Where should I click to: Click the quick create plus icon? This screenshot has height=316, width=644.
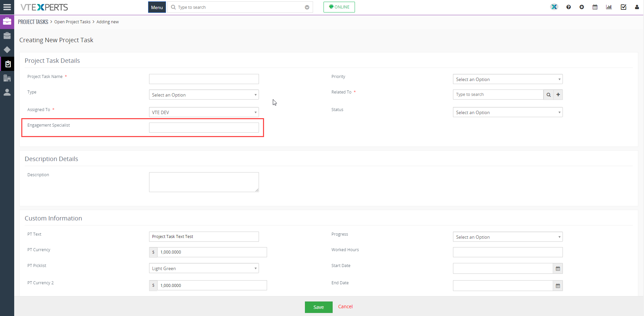(x=582, y=7)
